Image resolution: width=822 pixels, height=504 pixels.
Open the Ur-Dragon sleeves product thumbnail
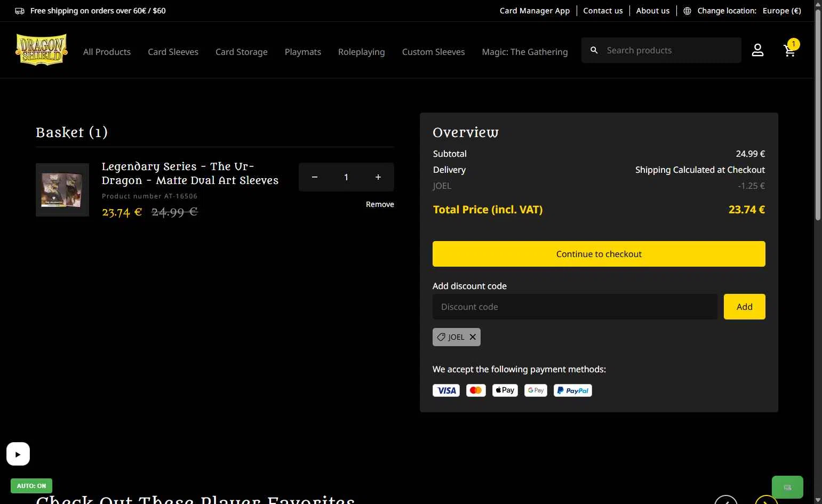[x=62, y=190]
